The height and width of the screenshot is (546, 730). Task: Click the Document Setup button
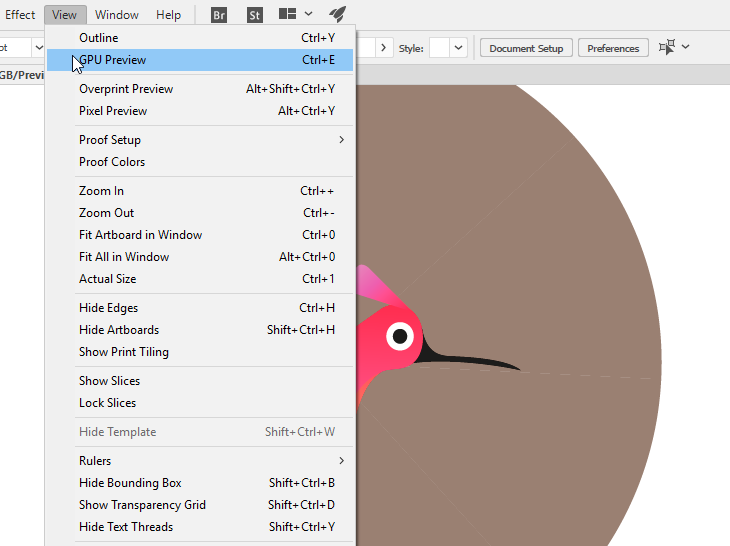(x=526, y=48)
